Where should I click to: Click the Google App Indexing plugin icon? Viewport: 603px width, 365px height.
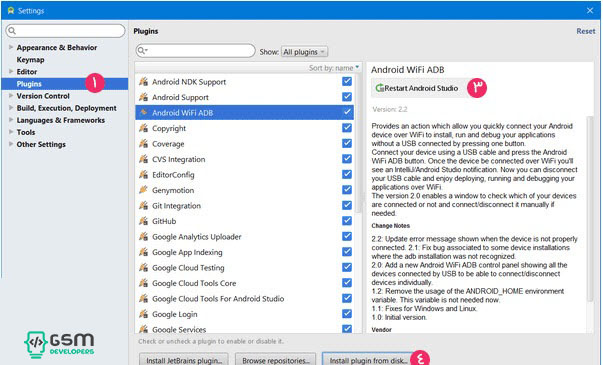pos(143,252)
